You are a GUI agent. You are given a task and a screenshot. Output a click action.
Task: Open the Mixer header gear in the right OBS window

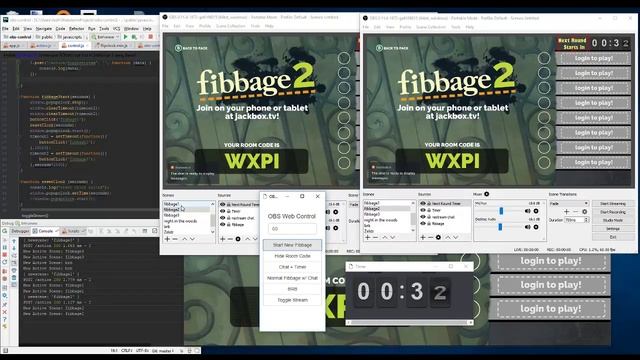487,194
